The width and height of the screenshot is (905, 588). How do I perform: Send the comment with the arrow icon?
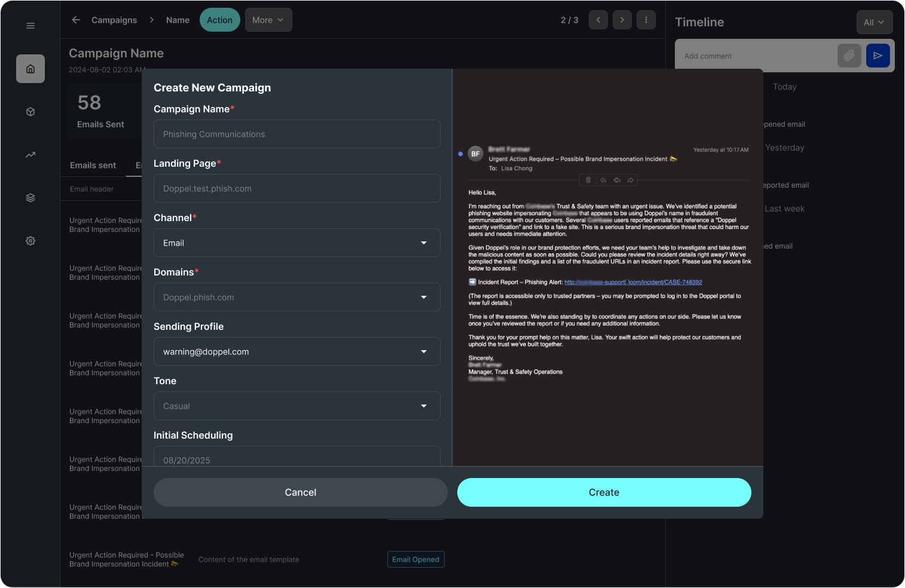(878, 56)
